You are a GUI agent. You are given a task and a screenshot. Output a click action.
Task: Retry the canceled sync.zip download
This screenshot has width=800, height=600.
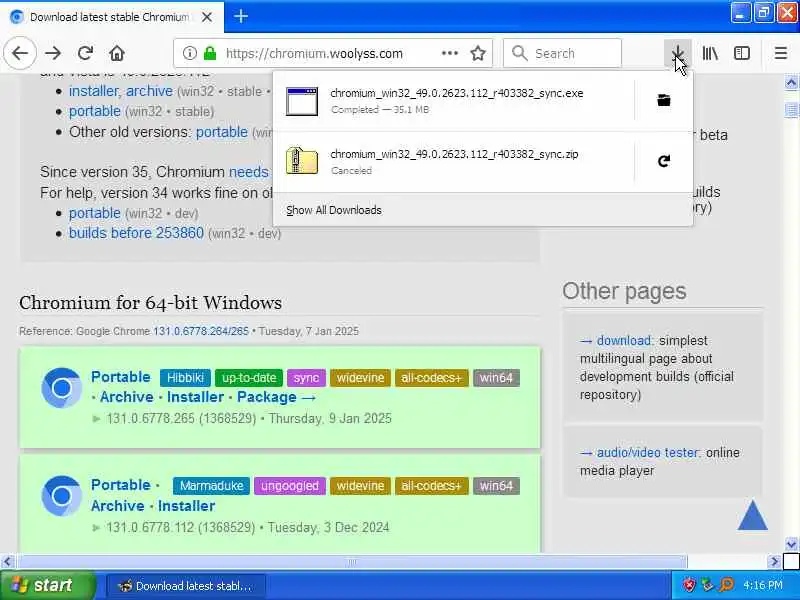click(x=663, y=161)
